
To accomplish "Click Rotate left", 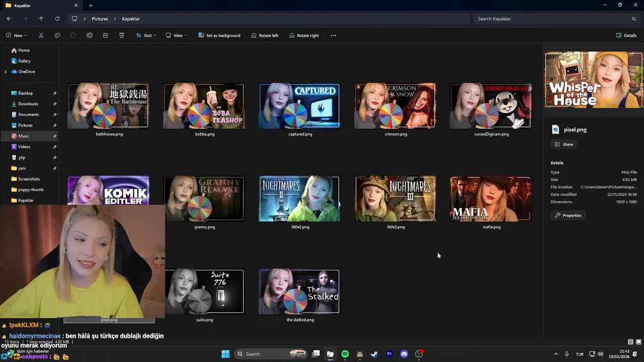I will (264, 35).
